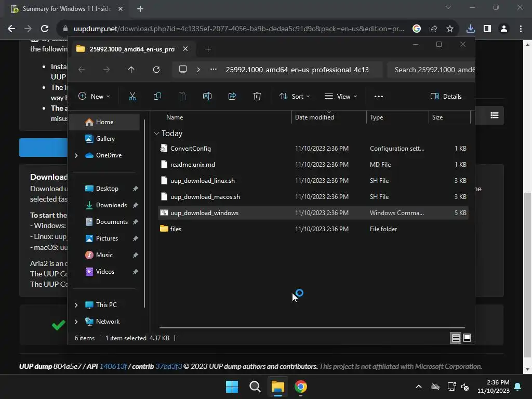The width and height of the screenshot is (532, 399).
Task: Open the View dropdown
Action: (341, 96)
